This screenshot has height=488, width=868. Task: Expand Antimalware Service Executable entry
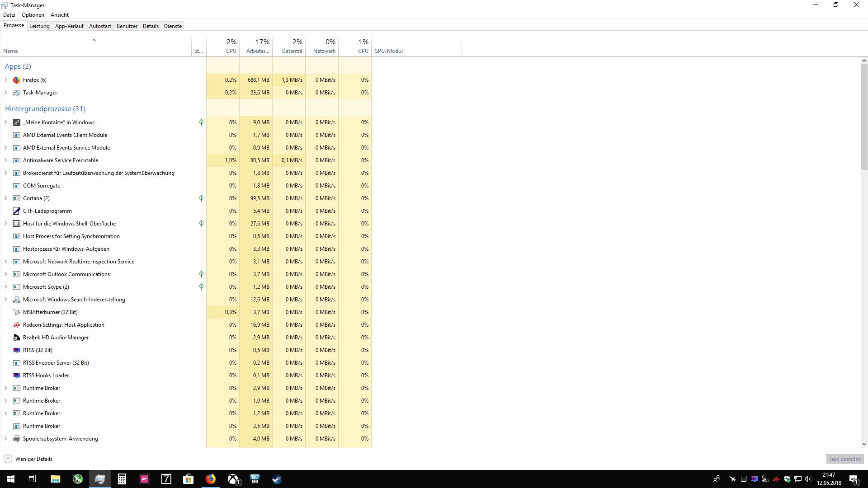[x=6, y=160]
